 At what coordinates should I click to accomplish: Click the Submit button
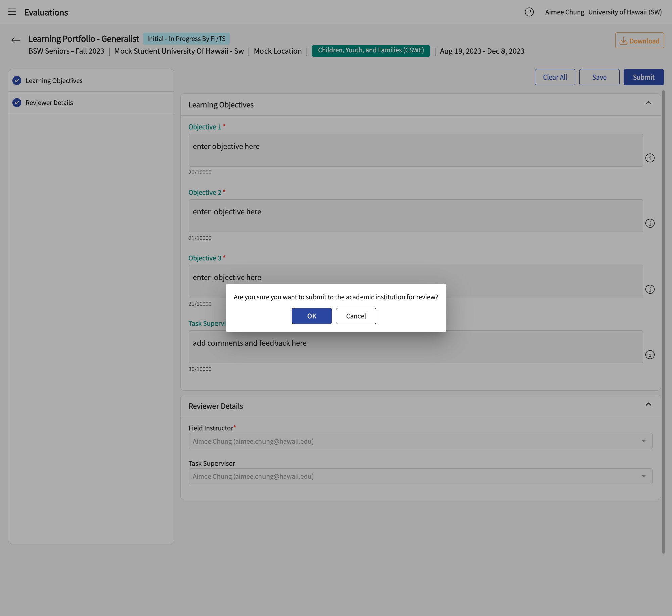tap(643, 77)
